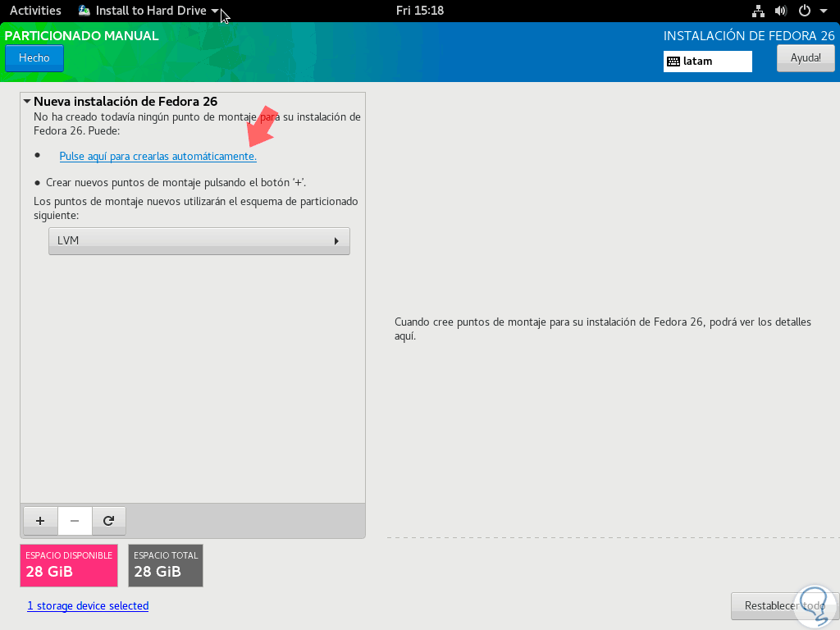Open the Install to Hard Drive app menu

click(x=148, y=11)
